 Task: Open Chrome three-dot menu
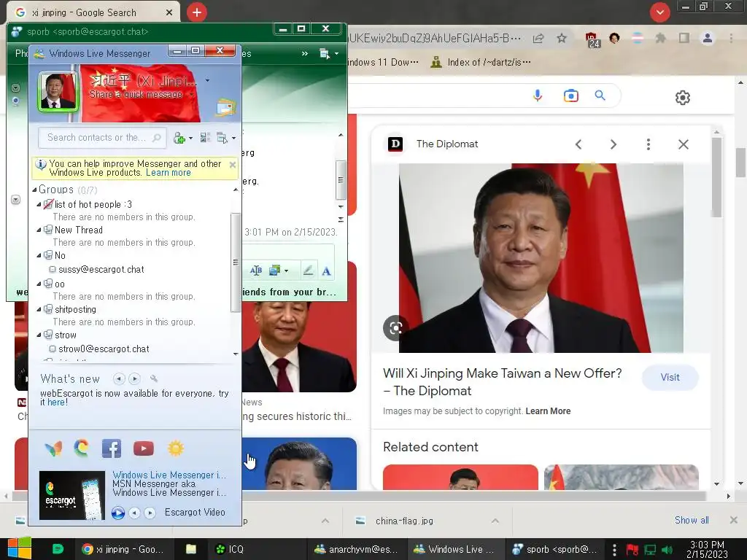tap(731, 38)
